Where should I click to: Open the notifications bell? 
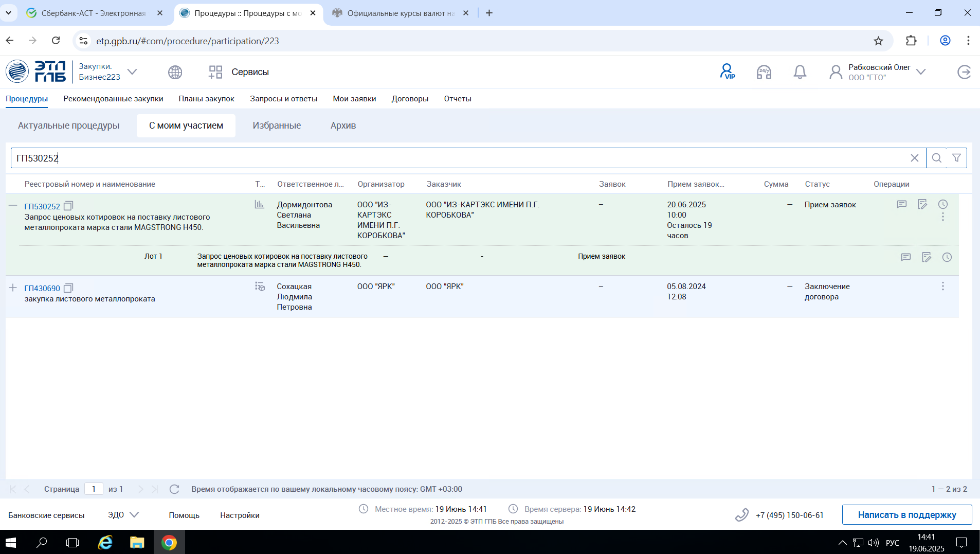(x=800, y=72)
